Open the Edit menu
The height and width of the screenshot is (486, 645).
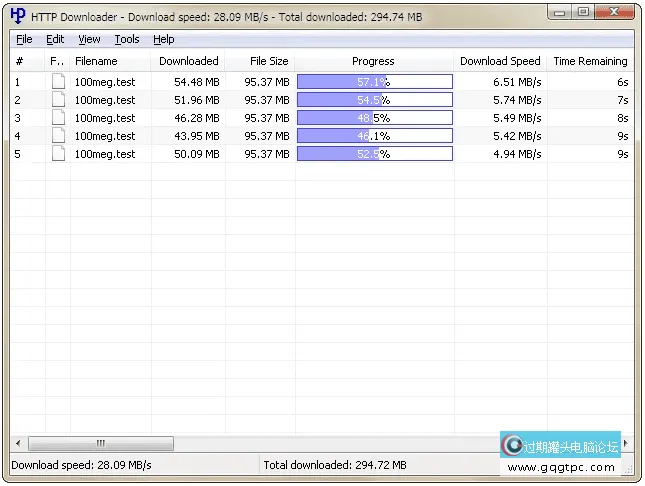[x=55, y=39]
